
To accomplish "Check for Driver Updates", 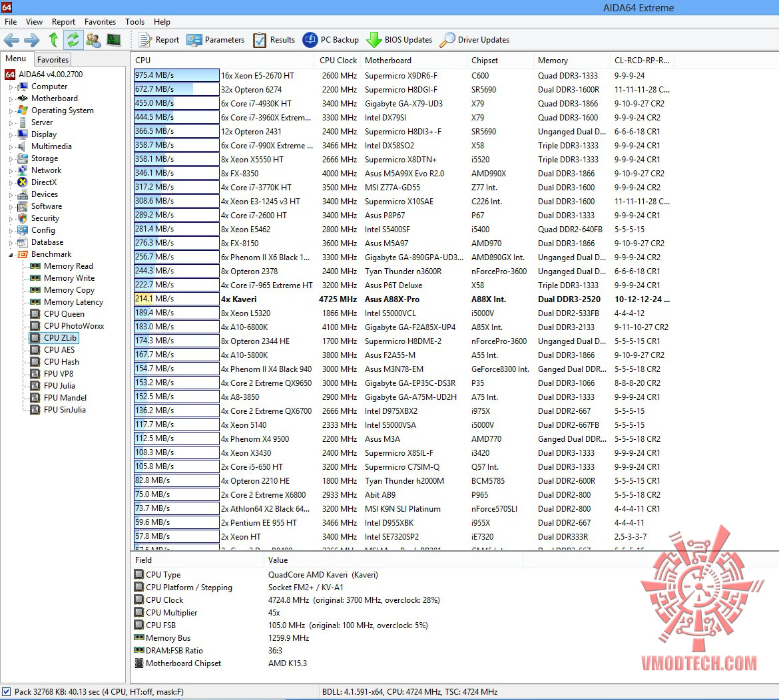I will point(475,40).
